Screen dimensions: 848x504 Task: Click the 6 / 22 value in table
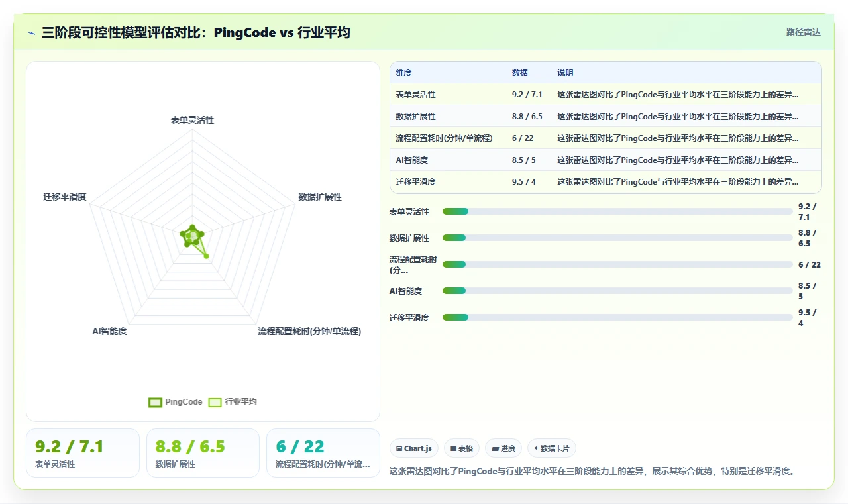coord(523,138)
